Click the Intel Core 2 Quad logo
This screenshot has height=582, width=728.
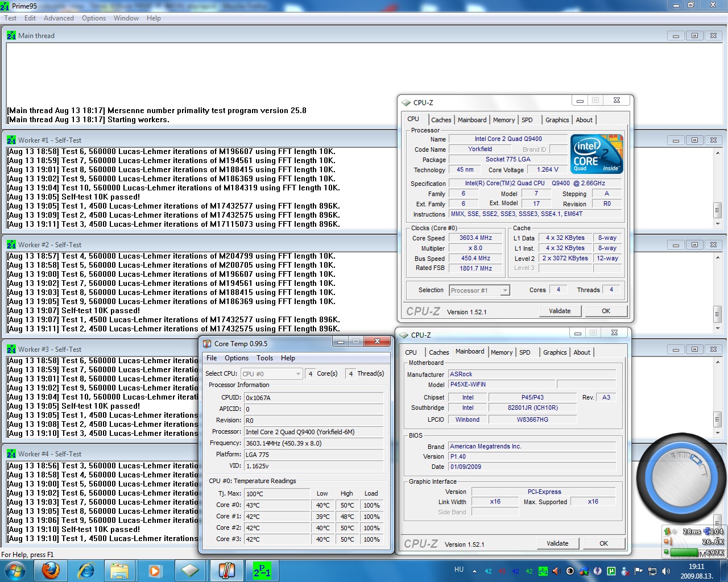[x=597, y=153]
